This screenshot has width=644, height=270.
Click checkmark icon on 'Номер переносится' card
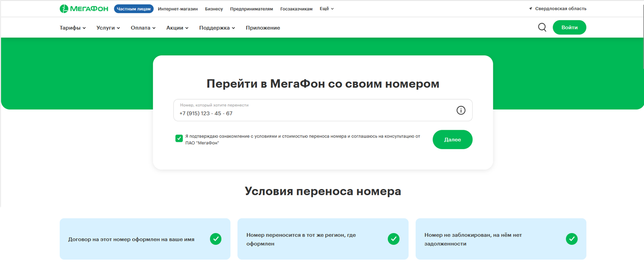pos(394,239)
